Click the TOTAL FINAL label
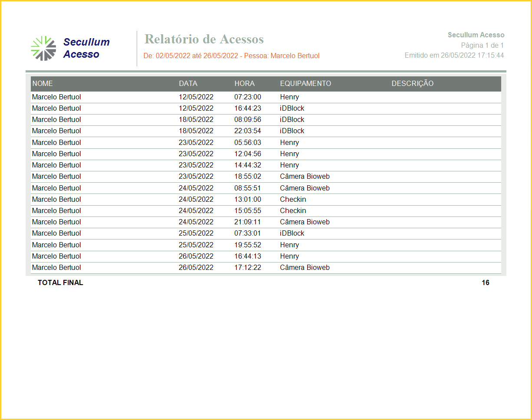This screenshot has width=532, height=420. click(60, 283)
